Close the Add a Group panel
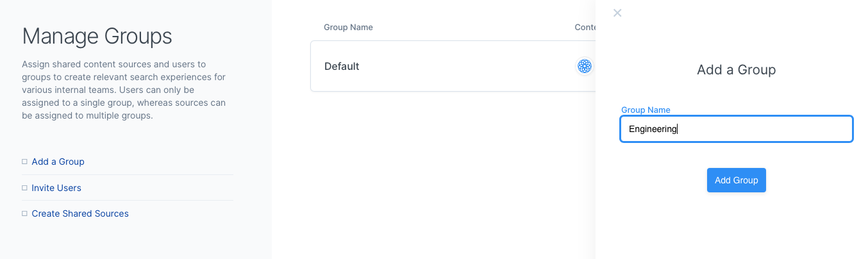This screenshot has height=259, width=868. tap(617, 13)
